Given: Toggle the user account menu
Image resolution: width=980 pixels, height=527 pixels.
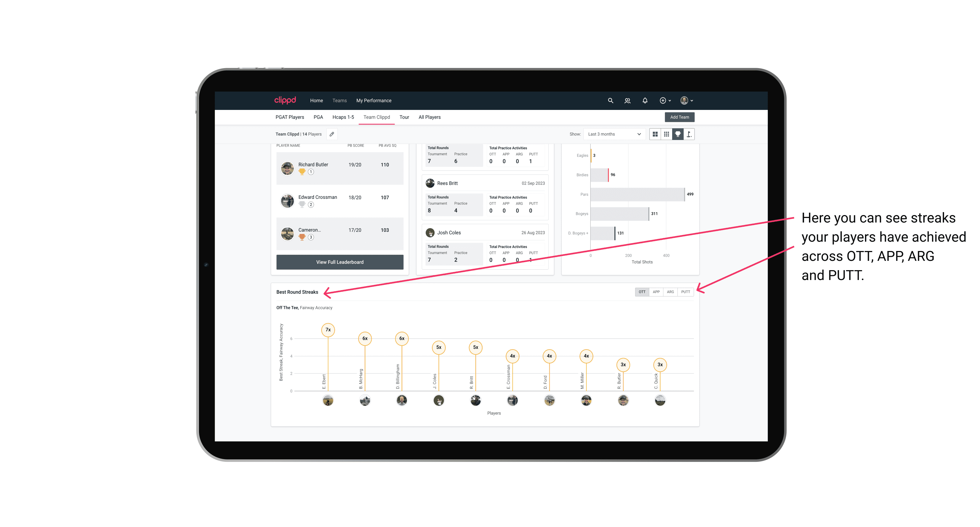Looking at the screenshot, I should 688,101.
